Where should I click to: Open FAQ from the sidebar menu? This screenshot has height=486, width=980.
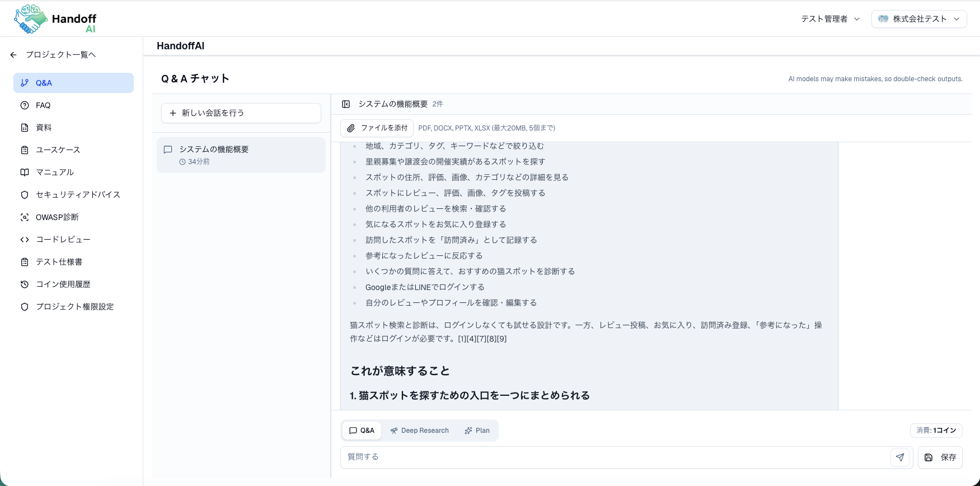(73, 105)
